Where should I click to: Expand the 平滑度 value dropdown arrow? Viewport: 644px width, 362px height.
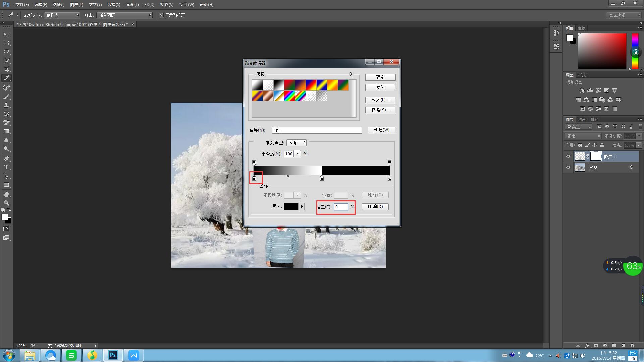pos(298,154)
